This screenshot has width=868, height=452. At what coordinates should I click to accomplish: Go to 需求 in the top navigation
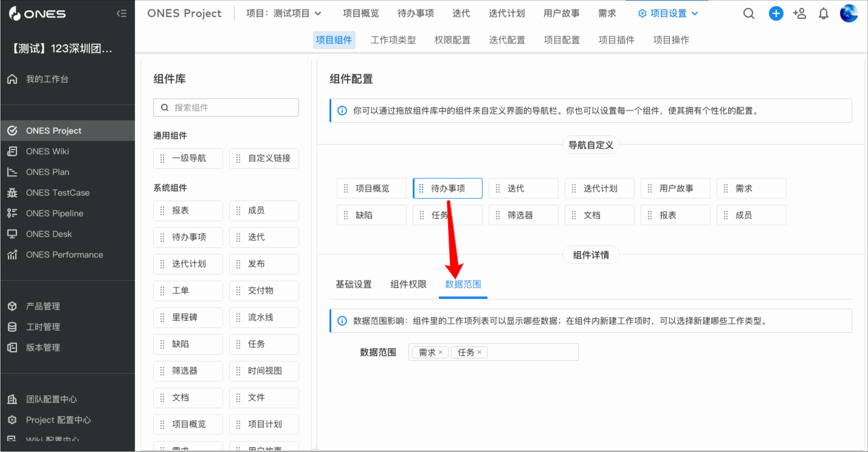tap(607, 13)
